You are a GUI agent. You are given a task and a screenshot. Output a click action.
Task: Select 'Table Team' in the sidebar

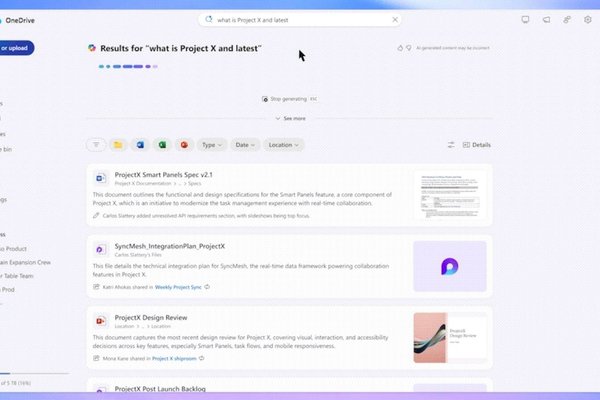(17, 276)
